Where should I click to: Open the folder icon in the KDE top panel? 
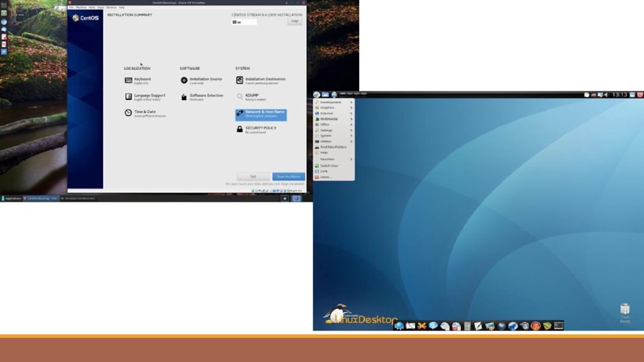[325, 95]
